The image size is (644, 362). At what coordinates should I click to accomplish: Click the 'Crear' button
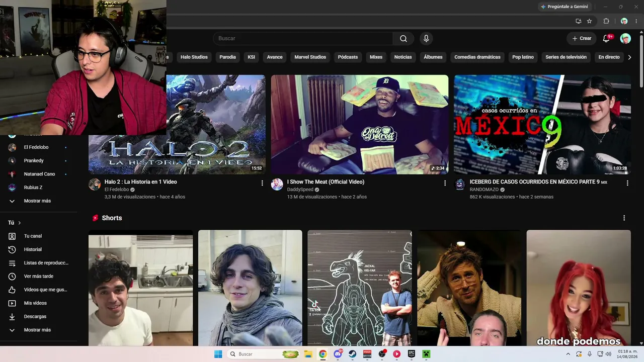point(582,39)
